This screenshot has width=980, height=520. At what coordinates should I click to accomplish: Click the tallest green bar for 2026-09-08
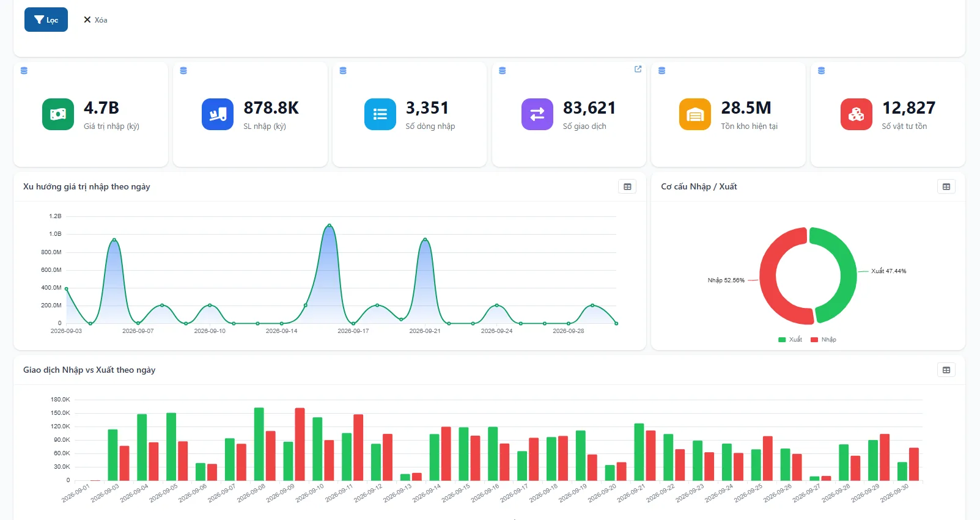click(259, 444)
